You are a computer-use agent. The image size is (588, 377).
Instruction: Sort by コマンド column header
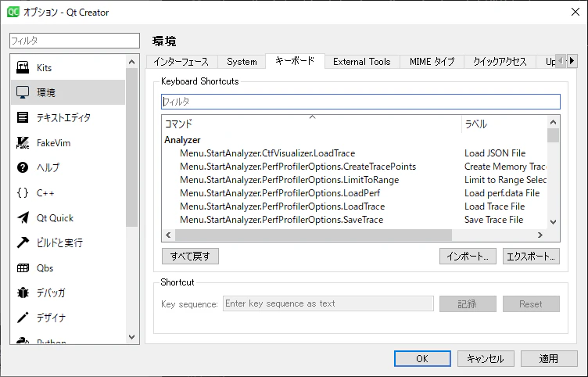pos(312,124)
